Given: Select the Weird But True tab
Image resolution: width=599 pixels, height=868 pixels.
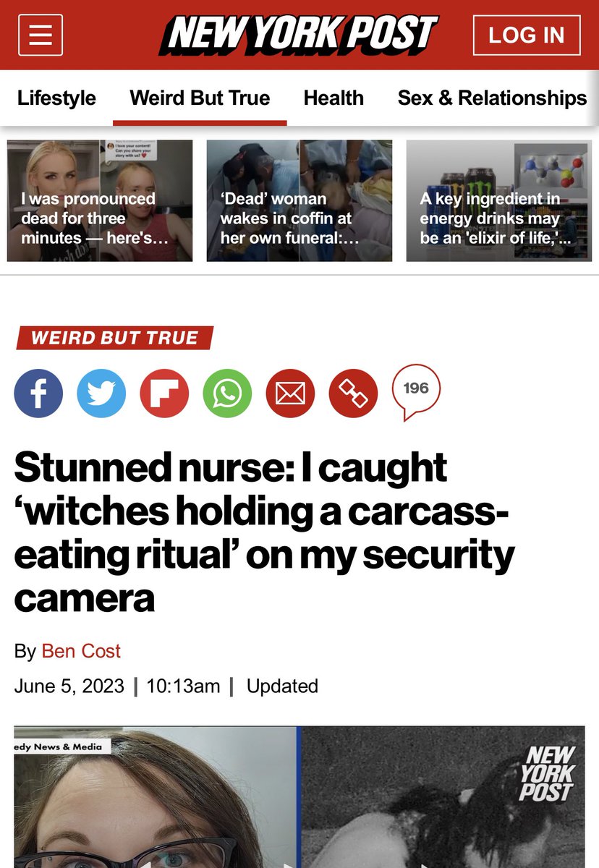Looking at the screenshot, I should click(200, 98).
